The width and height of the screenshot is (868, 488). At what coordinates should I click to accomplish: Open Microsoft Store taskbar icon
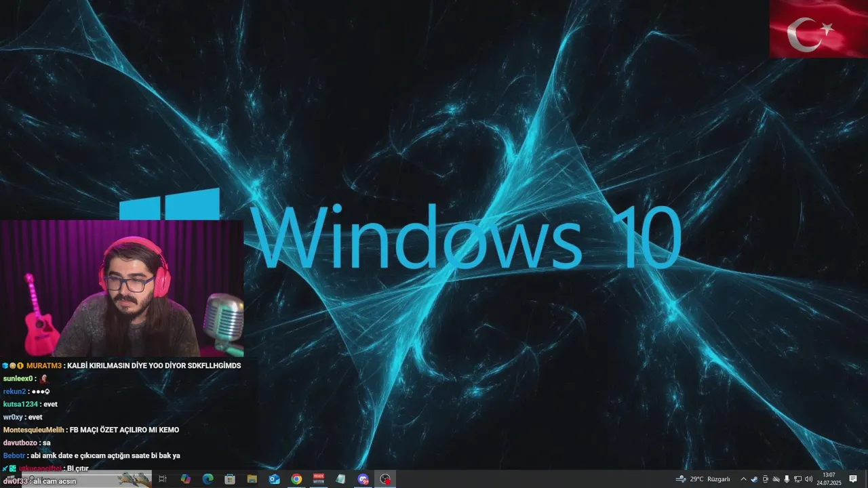[230, 479]
